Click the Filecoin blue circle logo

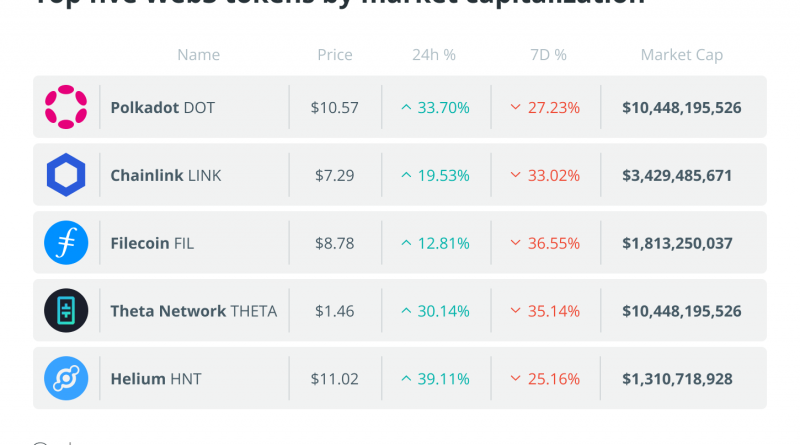pyautogui.click(x=66, y=243)
